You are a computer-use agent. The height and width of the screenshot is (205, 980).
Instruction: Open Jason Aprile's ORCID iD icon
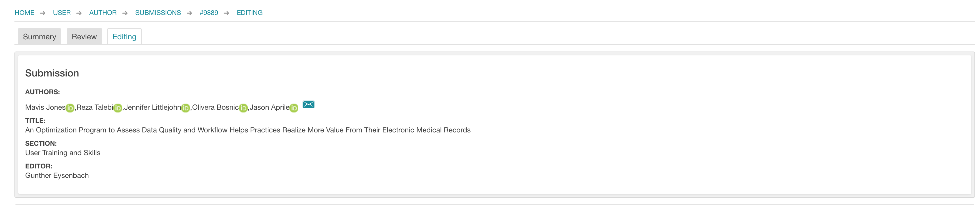tap(294, 108)
